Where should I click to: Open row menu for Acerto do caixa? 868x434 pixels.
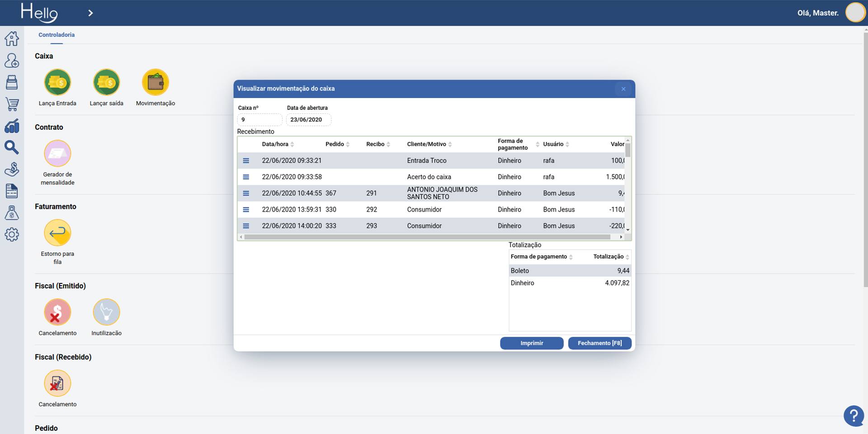(246, 177)
